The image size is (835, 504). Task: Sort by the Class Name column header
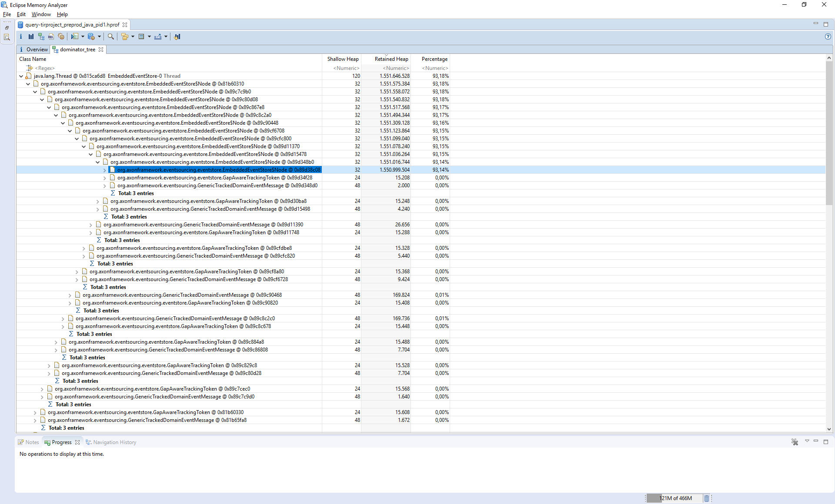point(169,59)
